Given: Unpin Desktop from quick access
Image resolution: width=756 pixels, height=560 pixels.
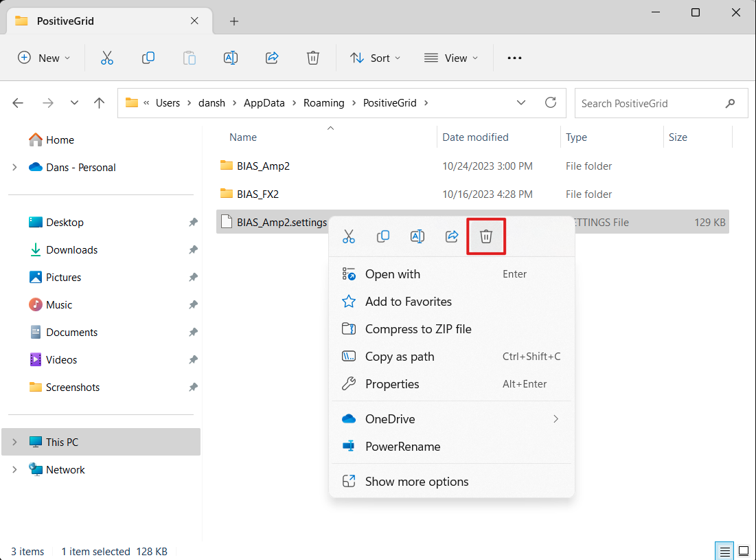Looking at the screenshot, I should 193,223.
